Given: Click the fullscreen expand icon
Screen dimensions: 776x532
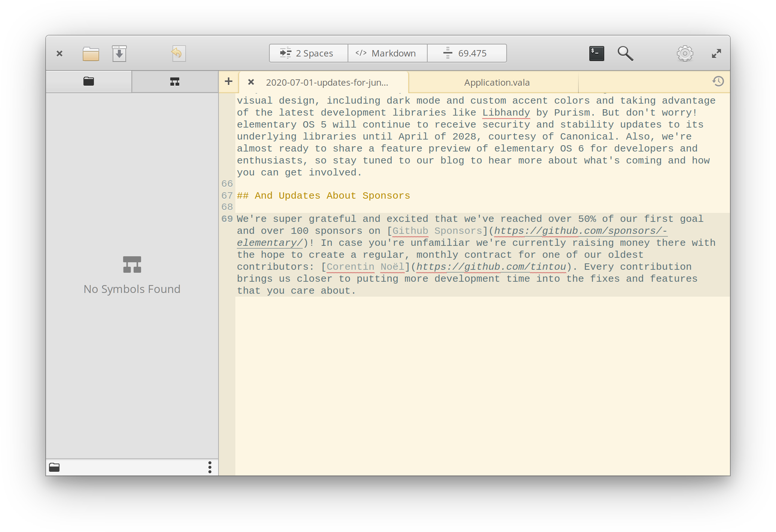Looking at the screenshot, I should pyautogui.click(x=717, y=53).
